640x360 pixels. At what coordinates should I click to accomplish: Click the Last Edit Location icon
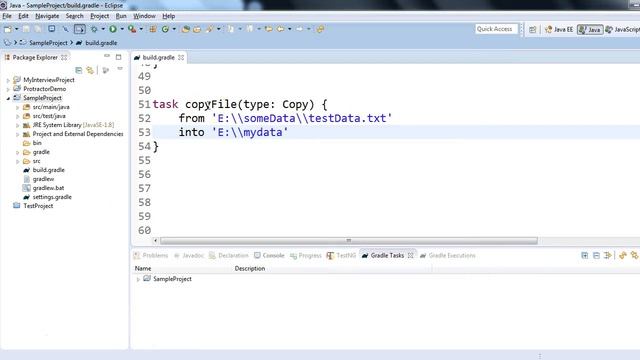tap(269, 29)
